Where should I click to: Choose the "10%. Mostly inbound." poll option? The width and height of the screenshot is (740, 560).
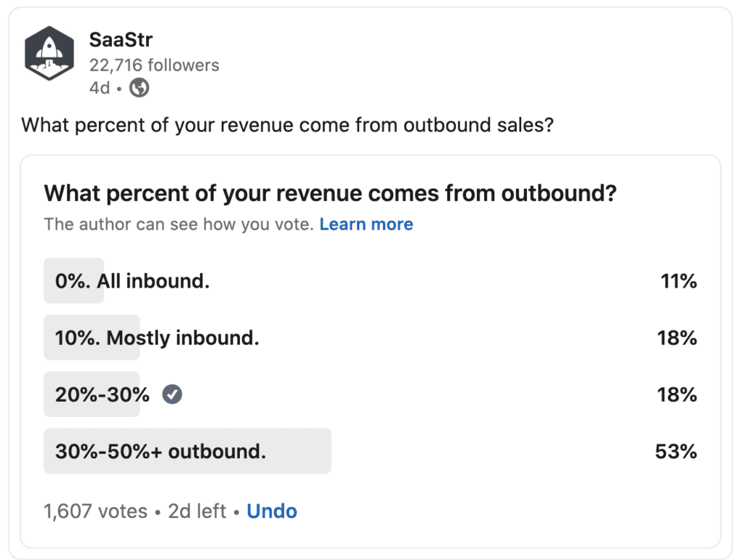pyautogui.click(x=157, y=337)
